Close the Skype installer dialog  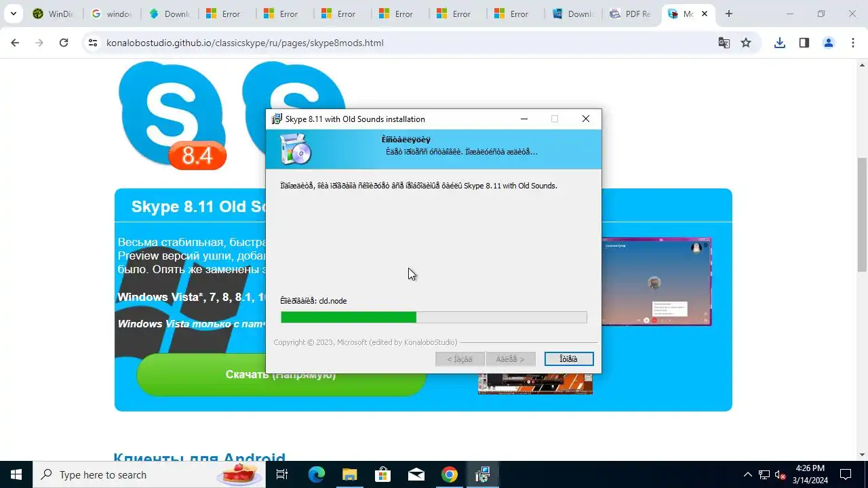click(586, 119)
